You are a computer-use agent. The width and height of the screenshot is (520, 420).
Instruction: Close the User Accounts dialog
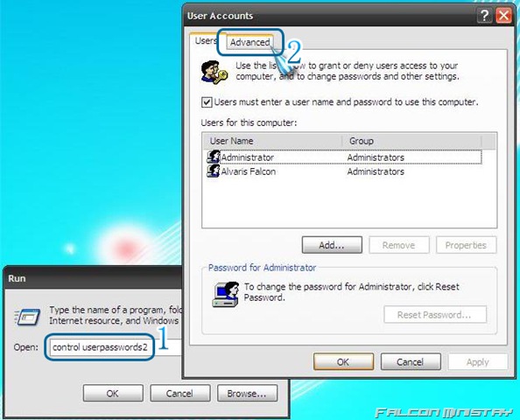(503, 15)
